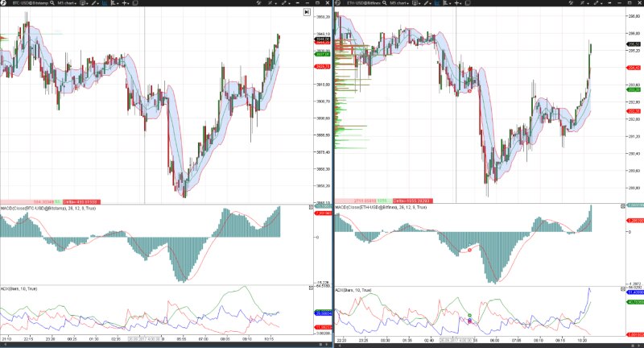Image resolution: width=644 pixels, height=348 pixels.
Task: Click the crossed-tools icon in ETH-USD title bar
Action: point(582,3)
